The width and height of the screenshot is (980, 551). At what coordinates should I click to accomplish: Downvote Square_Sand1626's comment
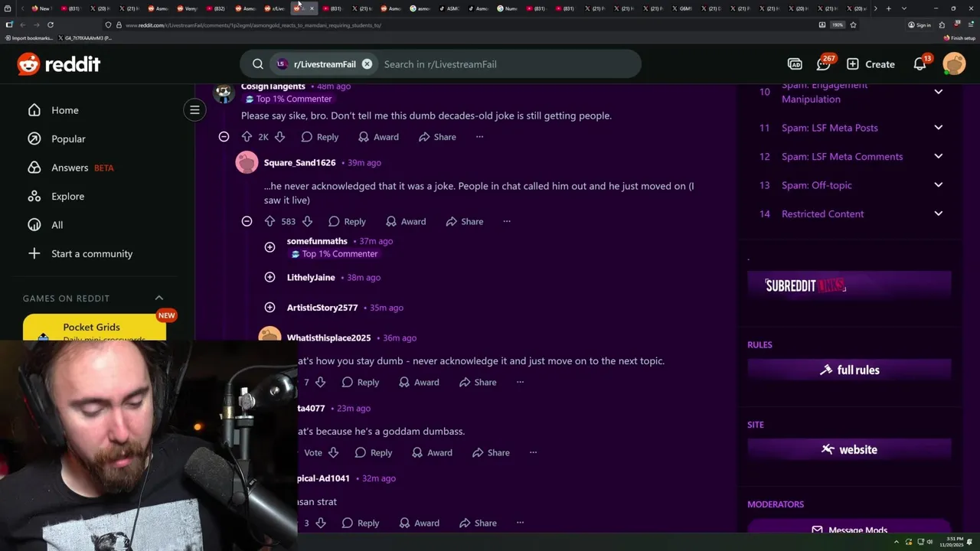pos(307,221)
